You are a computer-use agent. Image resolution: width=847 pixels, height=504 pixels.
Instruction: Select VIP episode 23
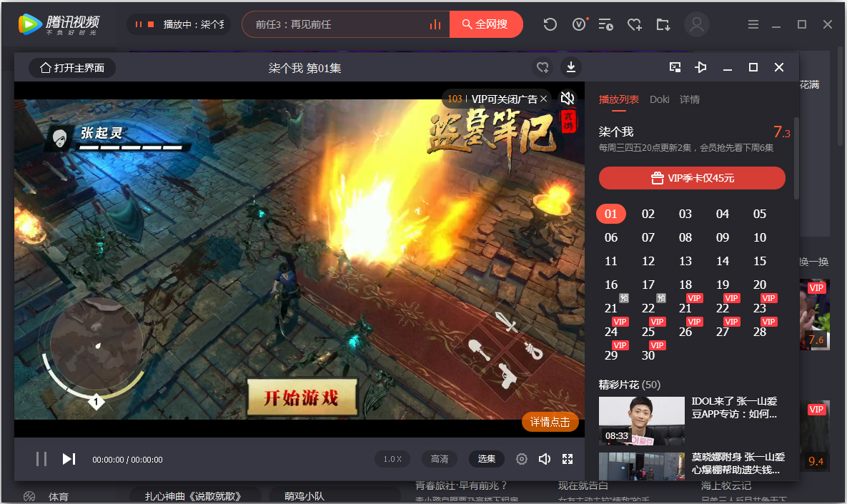(x=760, y=308)
